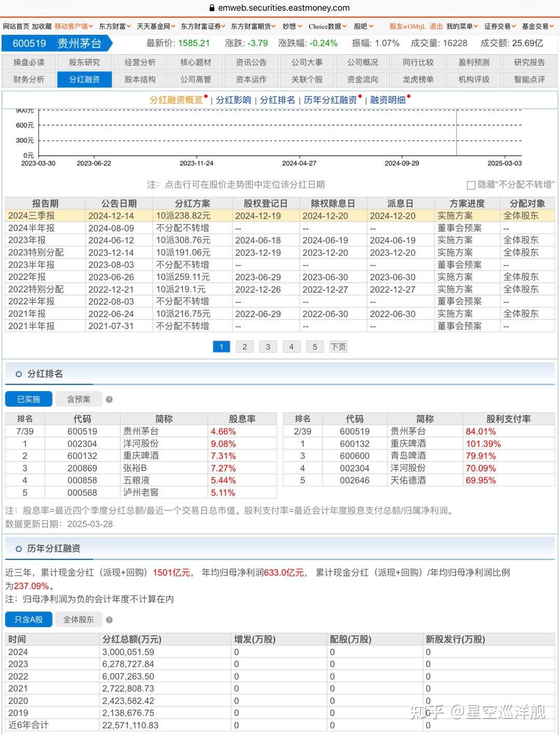Expand the Choice数据 dropdown
Screen dimensions: 560x735
click(328, 26)
